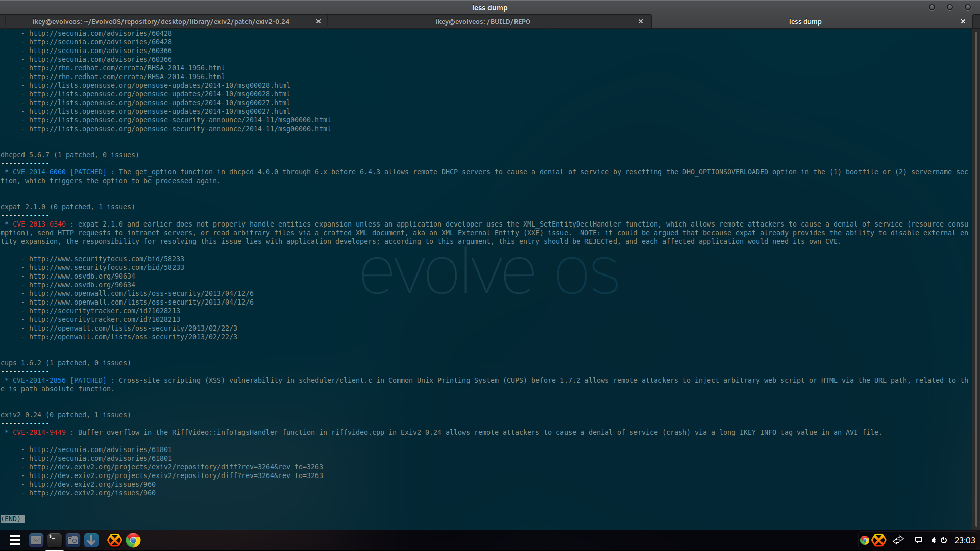Open the terminal launcher in the panel
Viewport: 980px width, 551px height.
[x=55, y=540]
